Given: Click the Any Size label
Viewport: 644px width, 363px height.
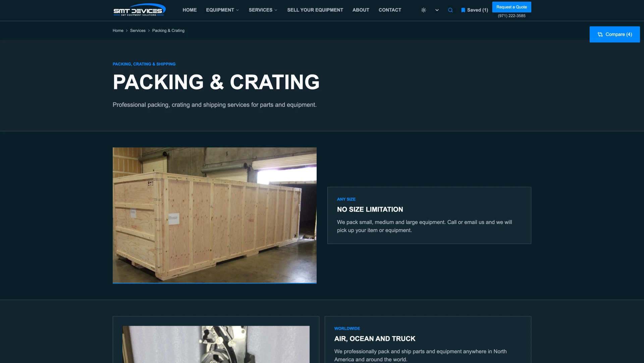Looking at the screenshot, I should click(346, 199).
